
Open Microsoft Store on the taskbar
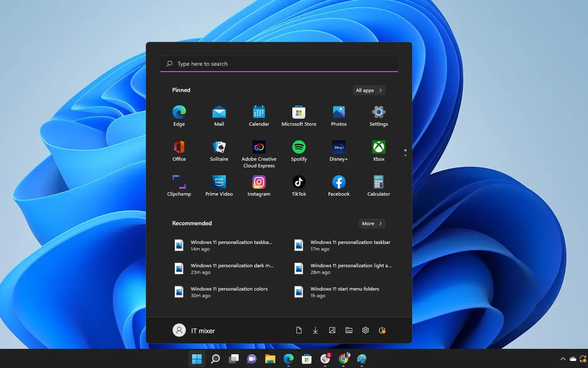(x=306, y=358)
